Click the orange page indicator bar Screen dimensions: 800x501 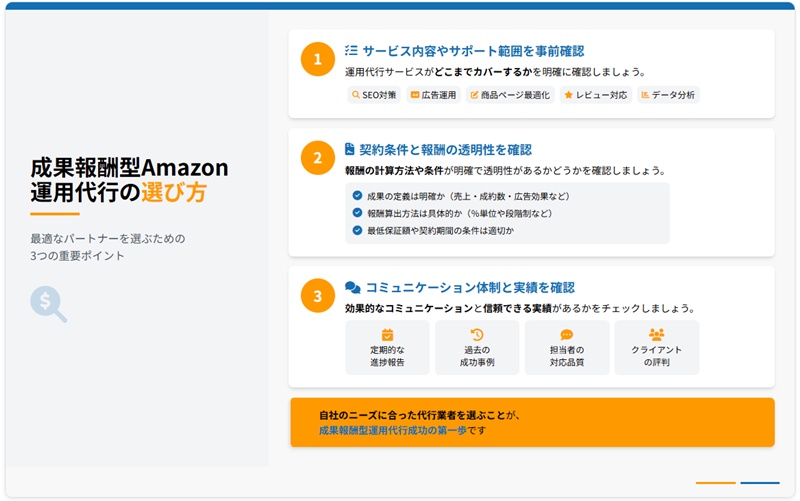716,483
